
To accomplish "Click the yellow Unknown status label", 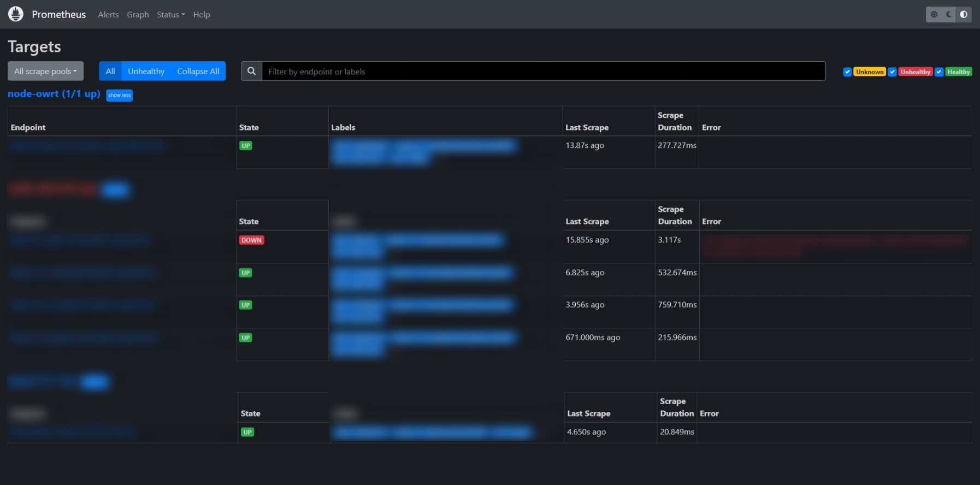I will pos(869,72).
